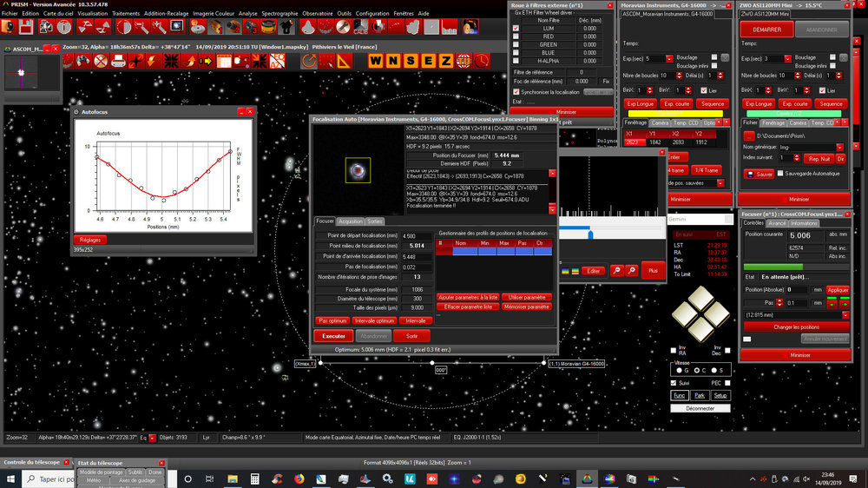Enable Sauvegarde Automatique checkbox

point(780,174)
